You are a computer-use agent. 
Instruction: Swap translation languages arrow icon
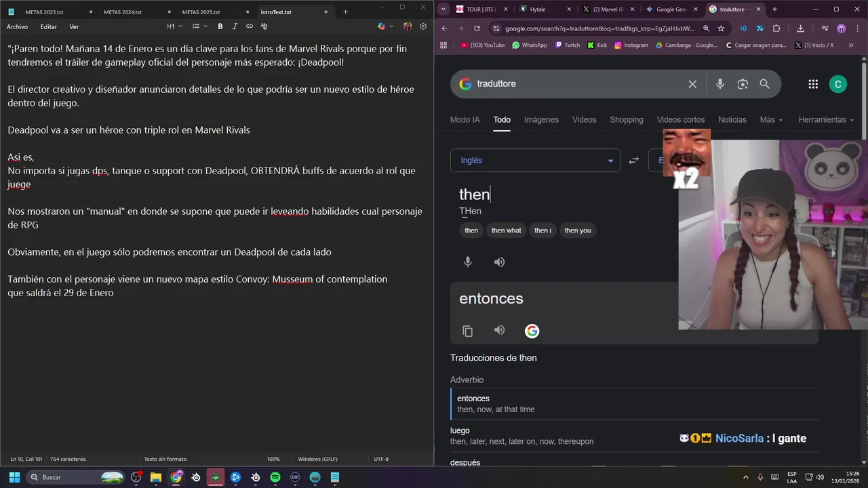coord(634,161)
